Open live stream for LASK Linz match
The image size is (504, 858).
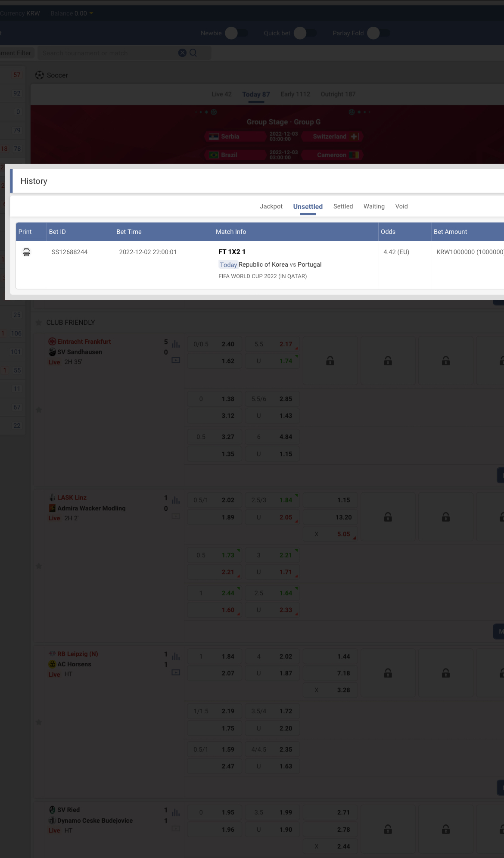tap(176, 516)
